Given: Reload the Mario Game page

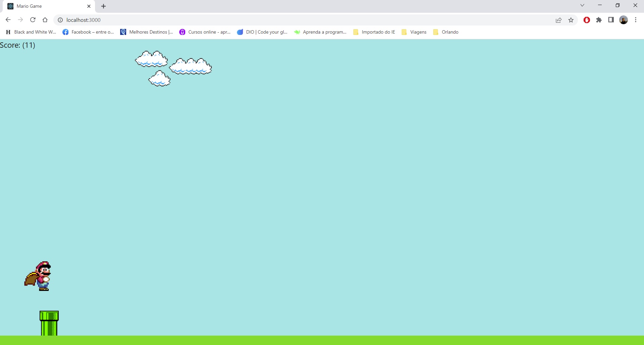Looking at the screenshot, I should pyautogui.click(x=33, y=20).
